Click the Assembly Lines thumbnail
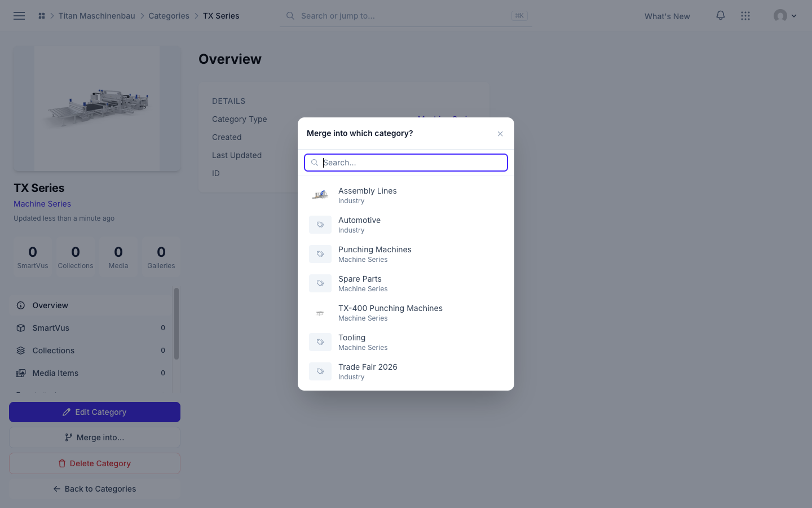Image resolution: width=812 pixels, height=508 pixels. [x=320, y=195]
